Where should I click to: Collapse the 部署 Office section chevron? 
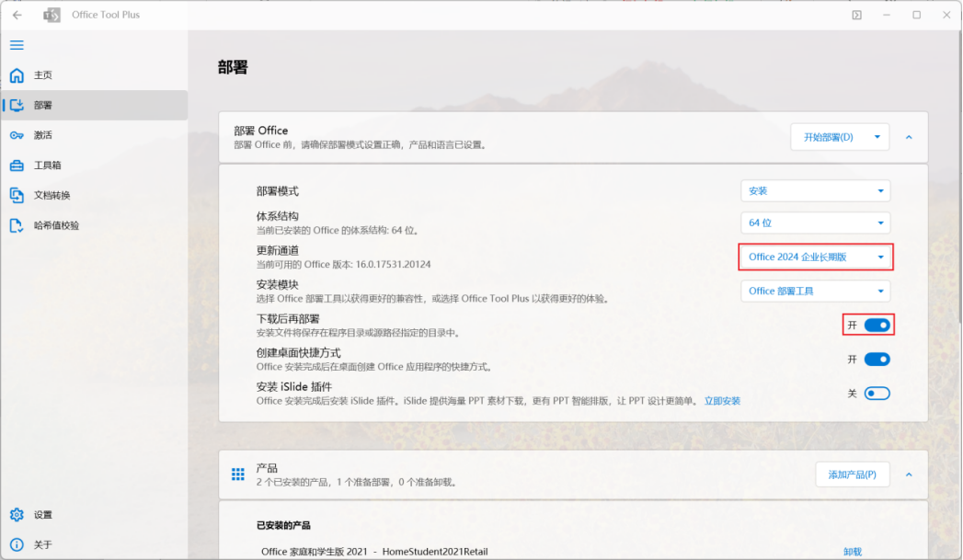click(909, 137)
